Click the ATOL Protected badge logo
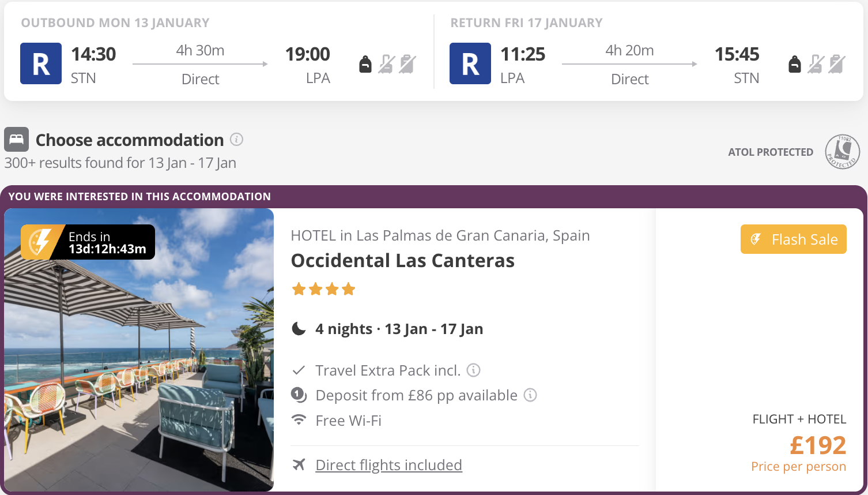 tap(842, 152)
